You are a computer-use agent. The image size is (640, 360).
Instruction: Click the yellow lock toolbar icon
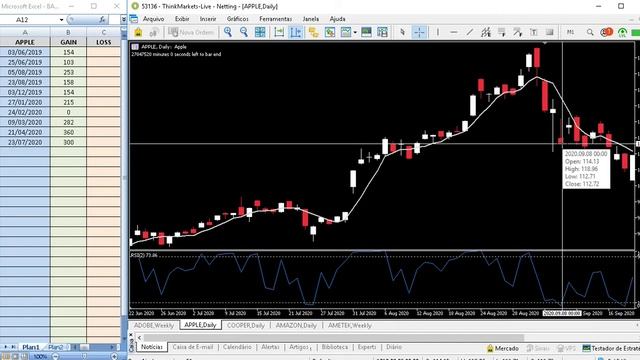138,32
